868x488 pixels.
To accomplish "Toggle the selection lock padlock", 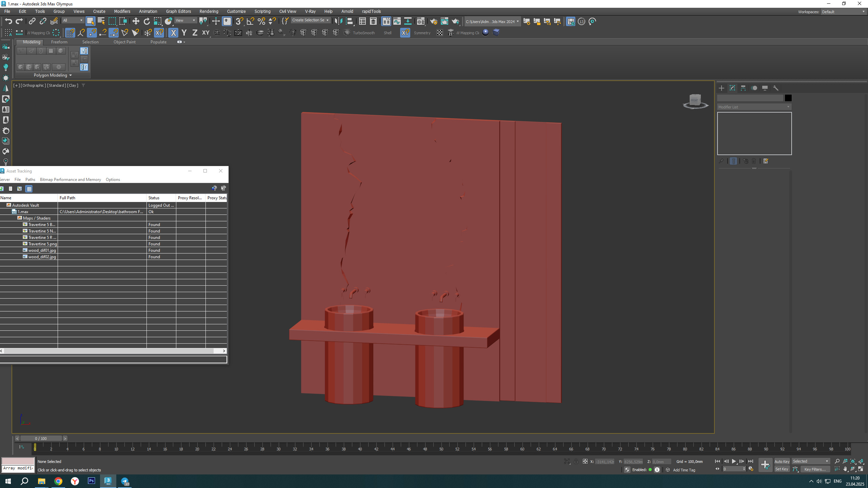I will (576, 462).
